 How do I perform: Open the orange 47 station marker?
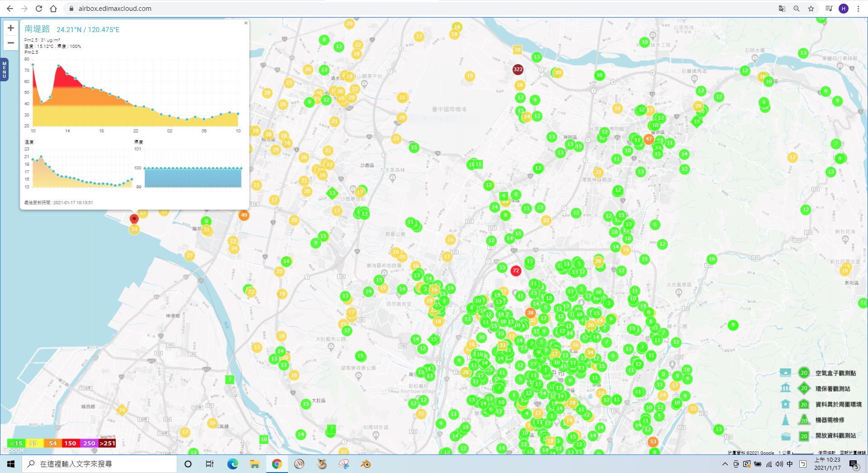tap(649, 139)
